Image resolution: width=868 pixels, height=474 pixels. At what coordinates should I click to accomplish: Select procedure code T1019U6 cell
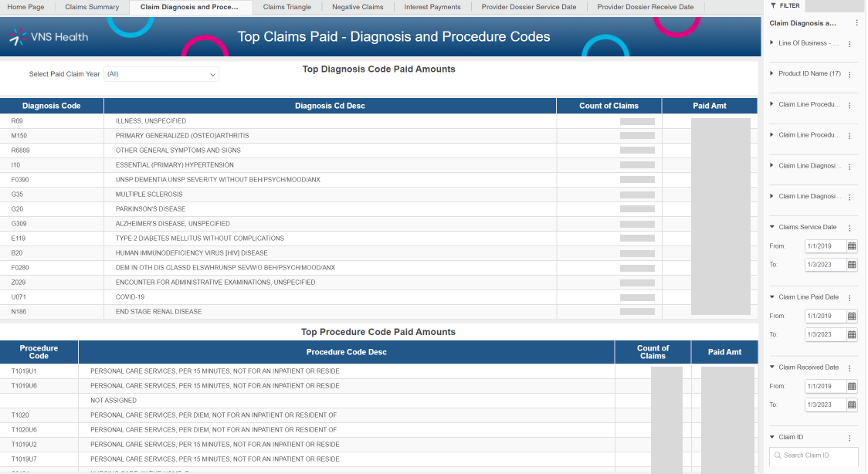click(39, 385)
